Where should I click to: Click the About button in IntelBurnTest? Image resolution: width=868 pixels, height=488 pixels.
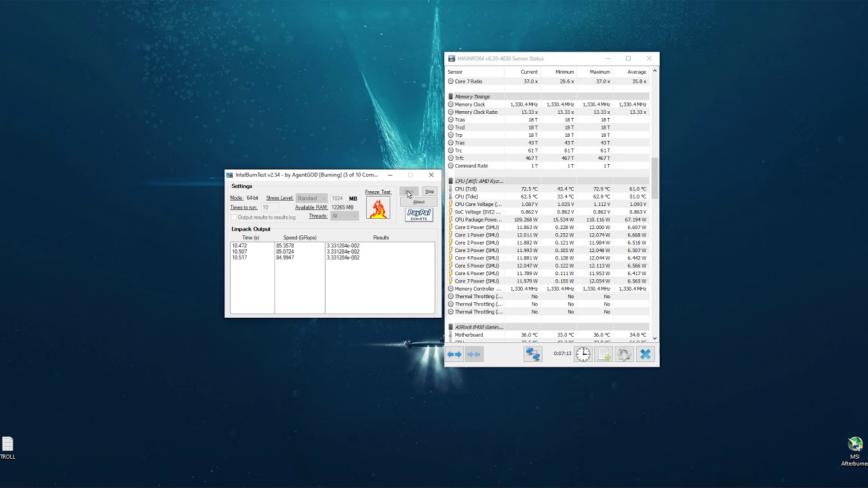tap(419, 202)
